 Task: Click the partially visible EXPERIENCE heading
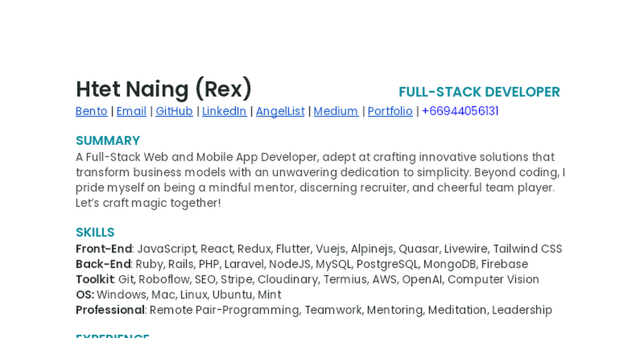[x=113, y=335]
